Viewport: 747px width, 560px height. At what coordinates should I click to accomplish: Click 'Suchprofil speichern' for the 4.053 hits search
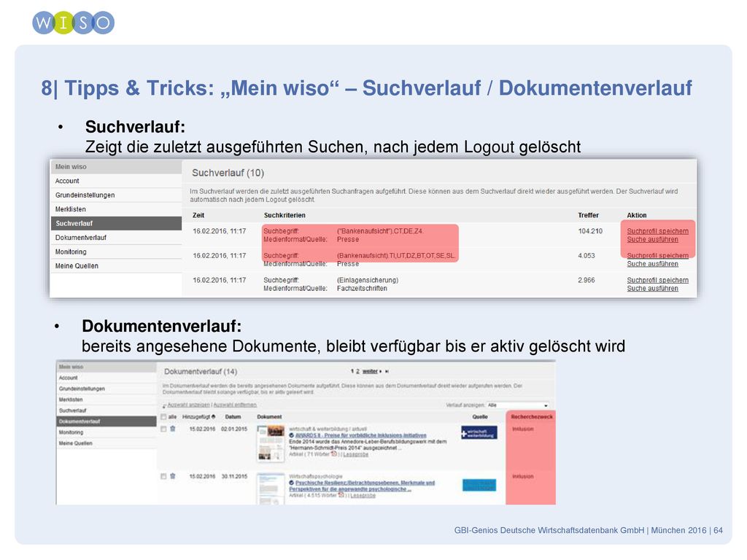pyautogui.click(x=657, y=256)
